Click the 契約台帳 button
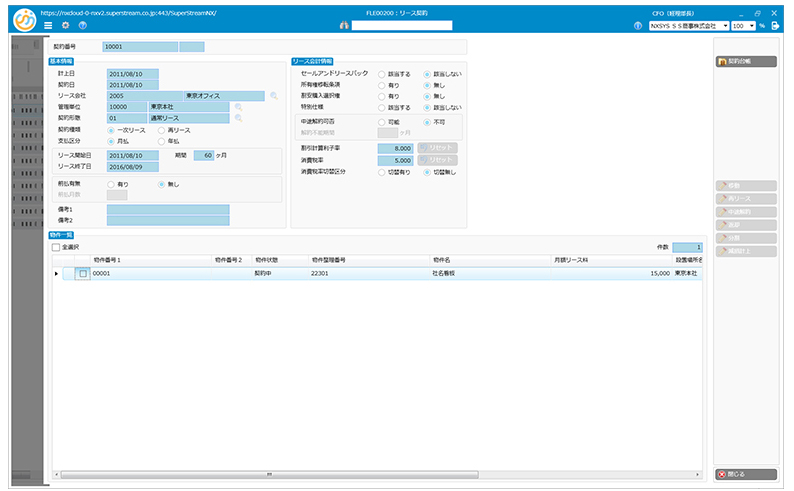Viewport: 794px width, 491px height. pos(746,61)
